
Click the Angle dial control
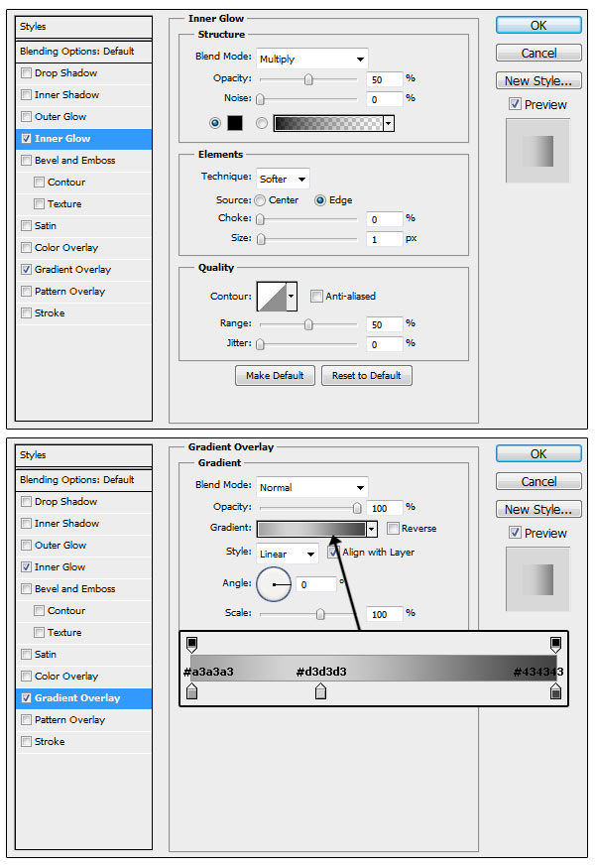(274, 584)
